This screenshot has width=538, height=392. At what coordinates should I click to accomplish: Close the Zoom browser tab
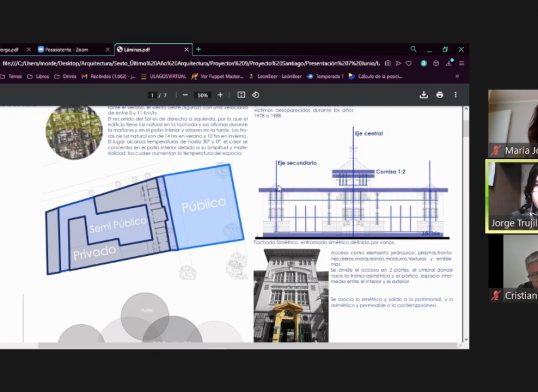pos(107,50)
